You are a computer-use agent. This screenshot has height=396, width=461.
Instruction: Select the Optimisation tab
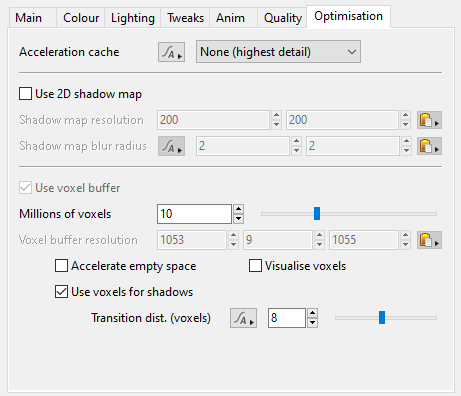[348, 16]
